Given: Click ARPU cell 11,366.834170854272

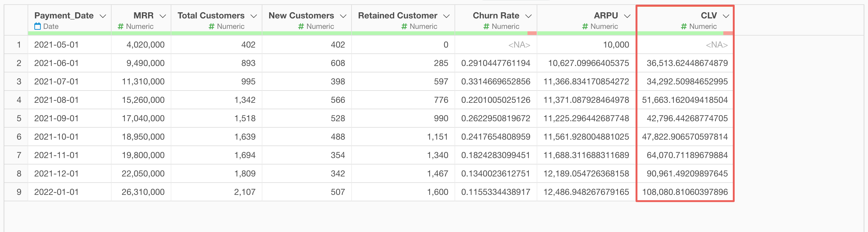Looking at the screenshot, I should (x=586, y=81).
